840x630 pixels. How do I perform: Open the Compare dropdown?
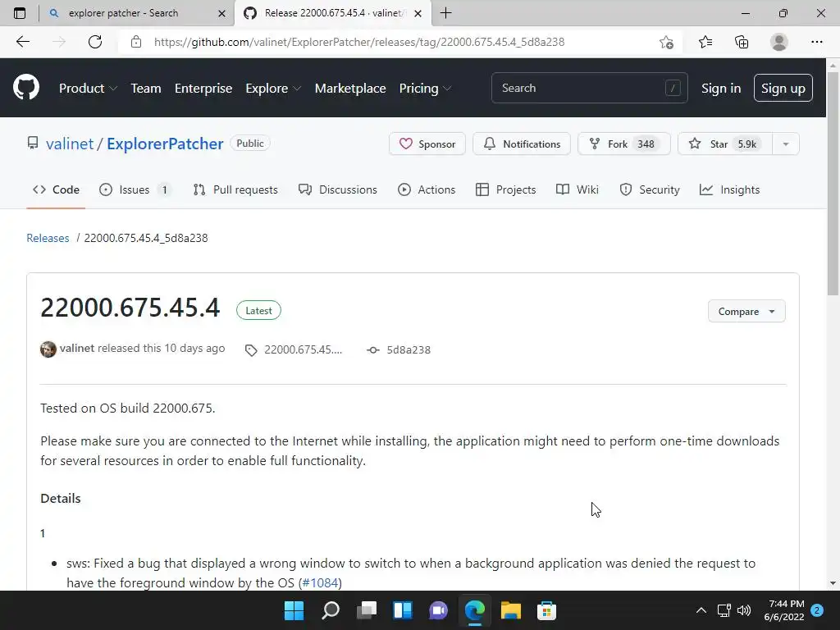pos(746,311)
